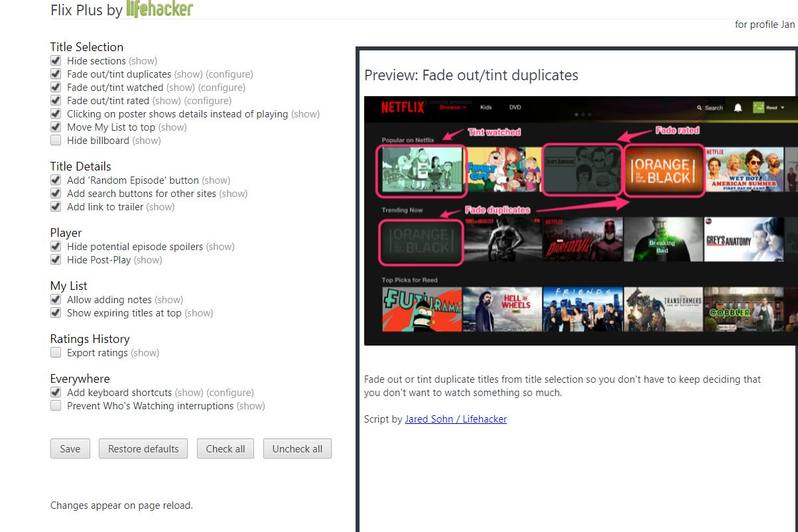
Task: Show preview for poster click details option
Action: [x=305, y=114]
